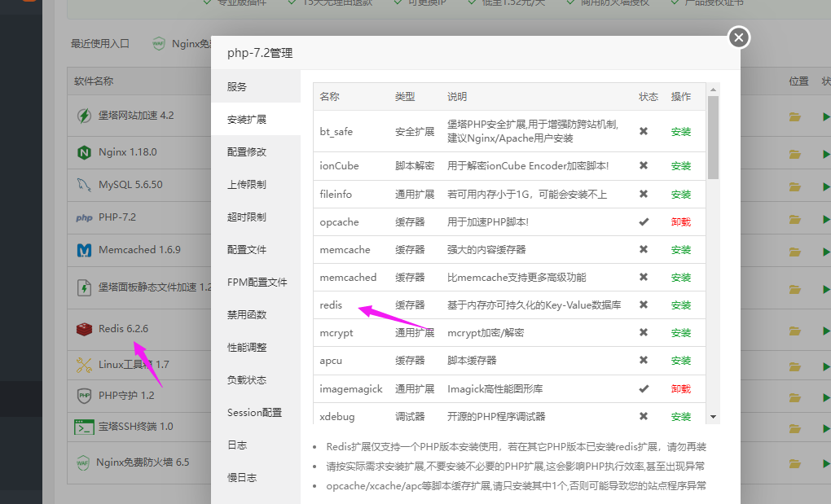
Task: Uninstall the imagemagick extension
Action: pos(680,388)
